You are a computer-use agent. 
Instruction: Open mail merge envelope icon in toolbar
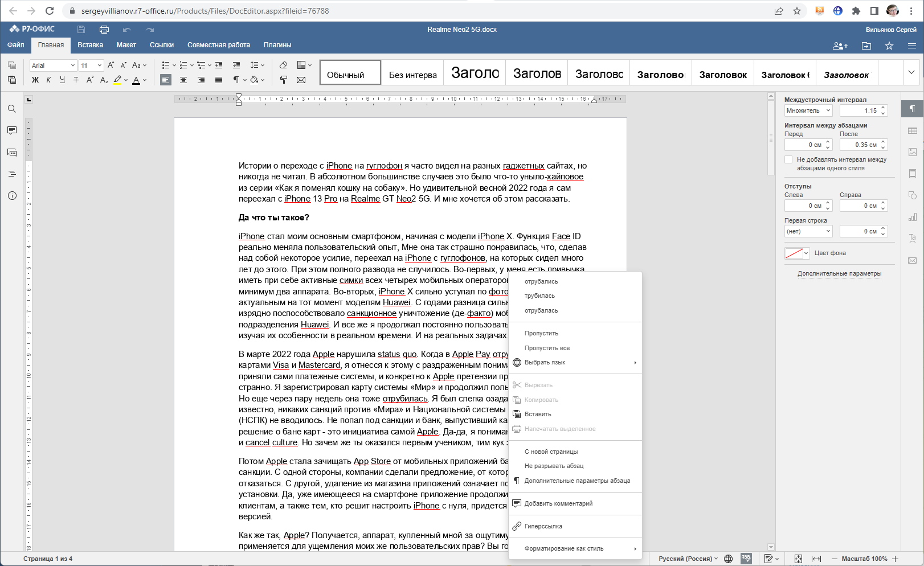point(301,80)
